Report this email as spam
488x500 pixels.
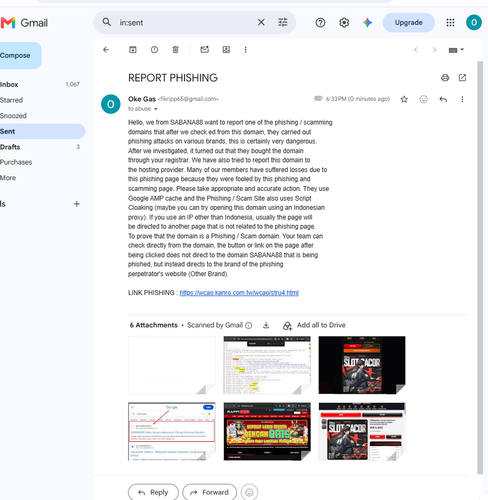coord(154,50)
